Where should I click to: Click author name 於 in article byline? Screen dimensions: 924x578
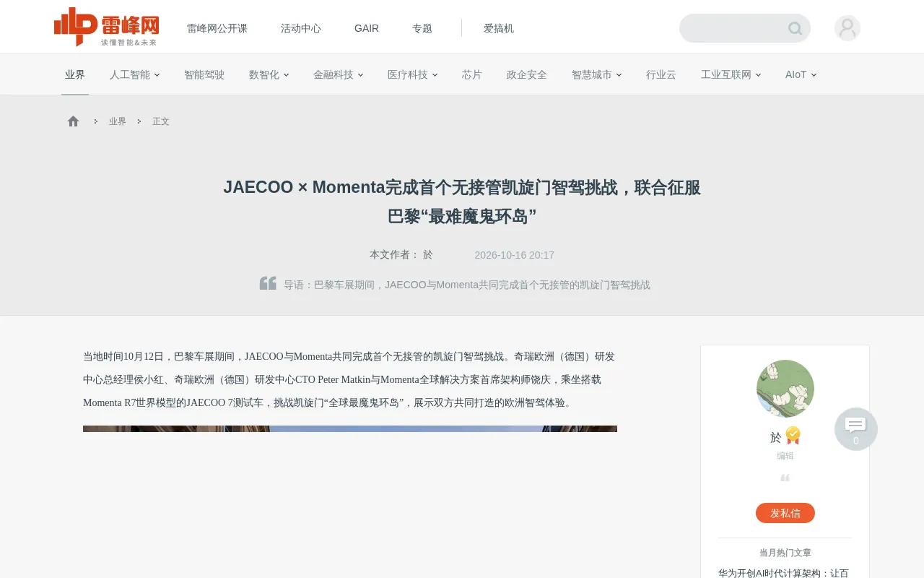click(x=428, y=255)
